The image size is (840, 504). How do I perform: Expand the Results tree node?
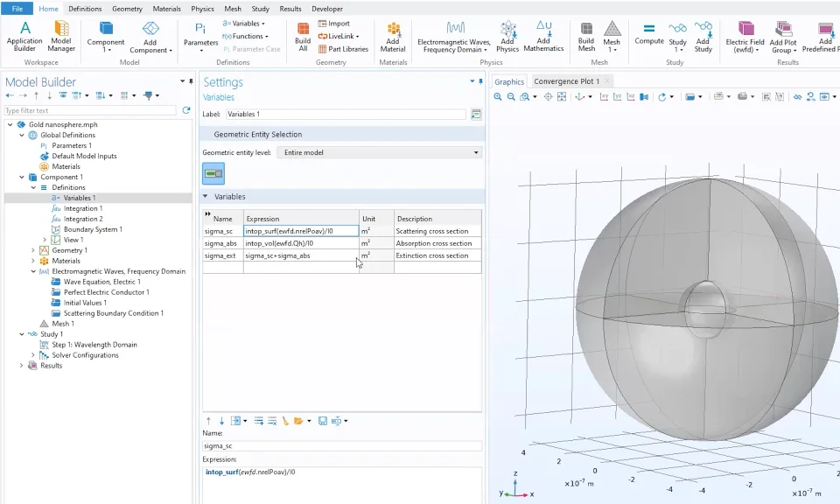tap(22, 366)
